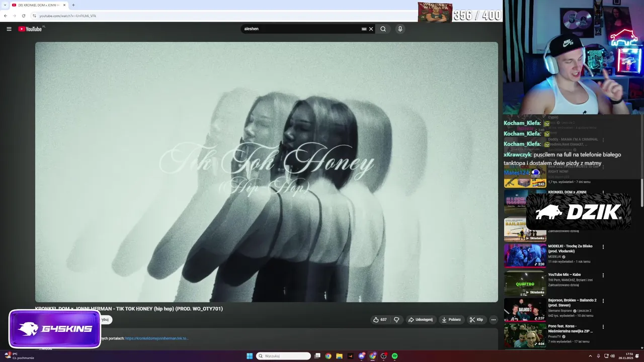This screenshot has width=644, height=362.
Task: Open File Explorer from the taskbar
Action: tap(339, 356)
